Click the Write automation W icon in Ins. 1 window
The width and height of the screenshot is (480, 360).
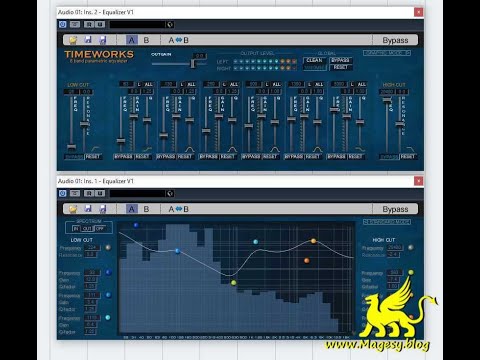pos(100,193)
